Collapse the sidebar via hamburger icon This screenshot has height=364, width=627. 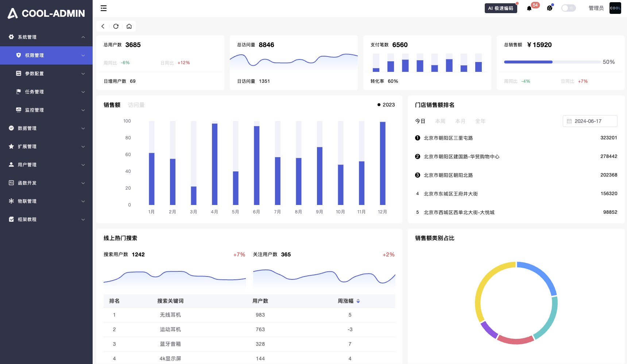pos(104,8)
